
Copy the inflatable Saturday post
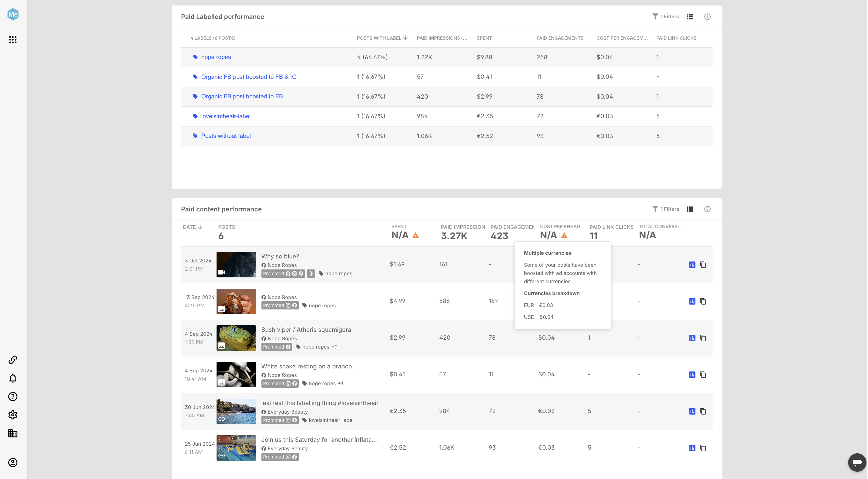[703, 448]
